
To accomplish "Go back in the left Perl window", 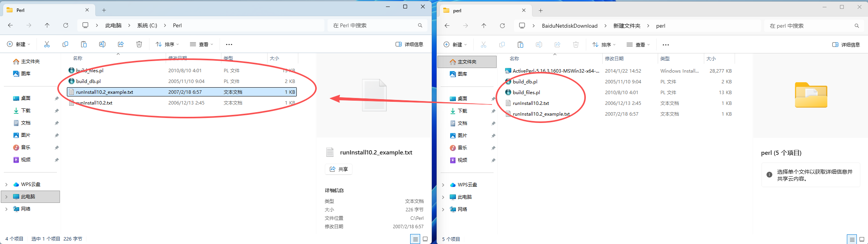I will click(x=10, y=25).
